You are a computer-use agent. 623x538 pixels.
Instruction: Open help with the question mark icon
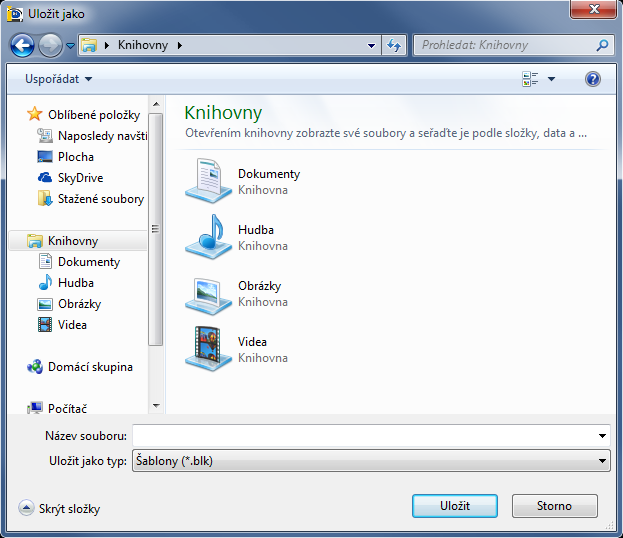[592, 79]
